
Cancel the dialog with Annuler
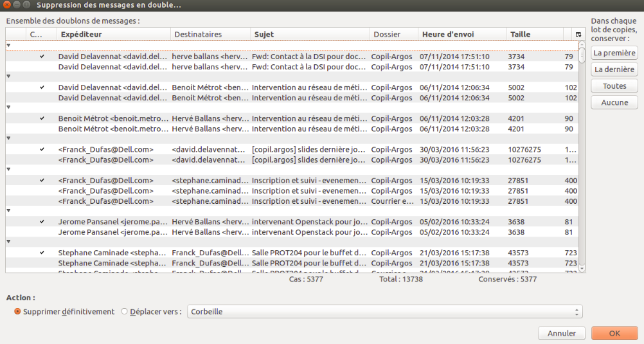[562, 333]
